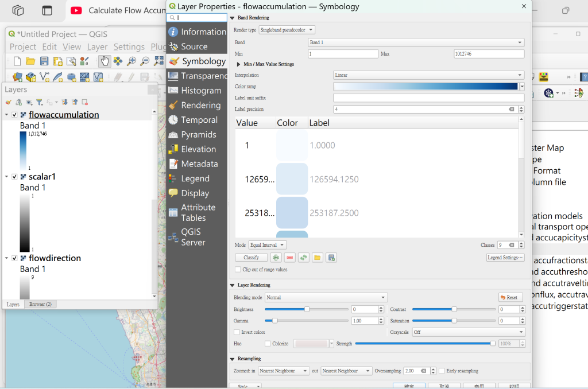Screen dimensions: 588x389
Task: Open Legend Settings button
Action: [x=505, y=258]
